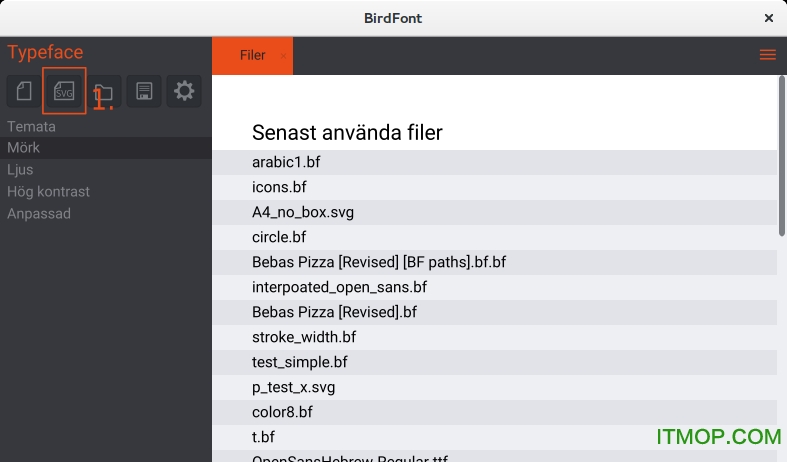Open the hamburger menu at top right
The image size is (787, 462).
tap(767, 55)
